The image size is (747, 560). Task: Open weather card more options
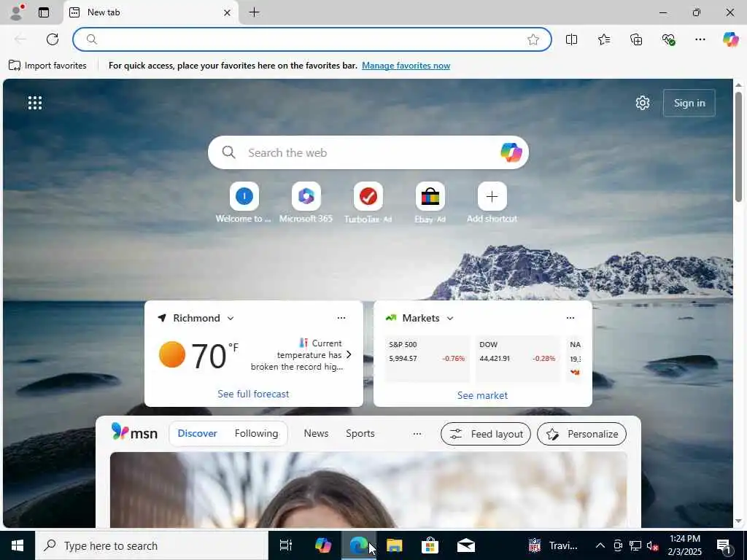pos(341,318)
